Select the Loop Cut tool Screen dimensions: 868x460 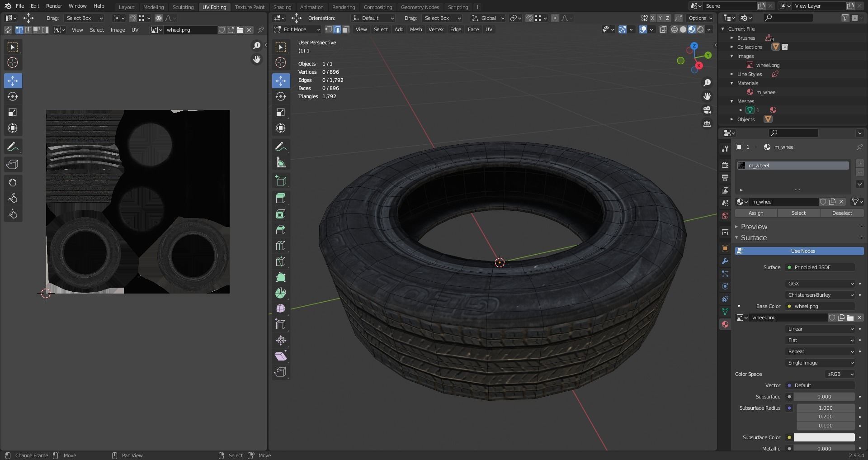[x=281, y=246]
